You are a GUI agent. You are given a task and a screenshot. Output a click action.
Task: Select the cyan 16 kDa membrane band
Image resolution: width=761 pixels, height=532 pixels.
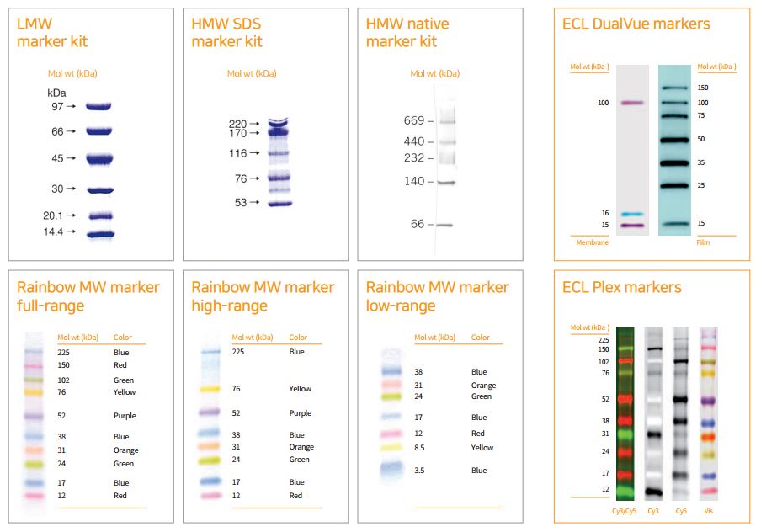632,214
